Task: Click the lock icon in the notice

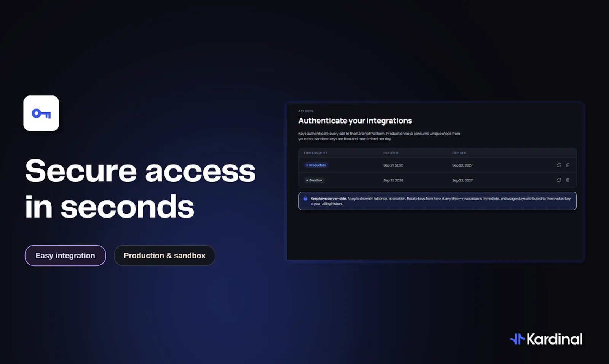Action: coord(305,199)
